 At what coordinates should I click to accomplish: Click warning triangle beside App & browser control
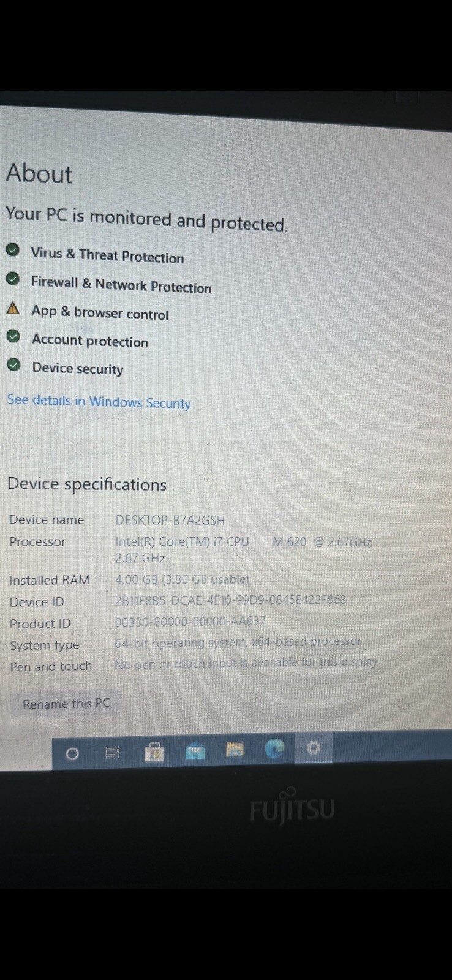(13, 307)
